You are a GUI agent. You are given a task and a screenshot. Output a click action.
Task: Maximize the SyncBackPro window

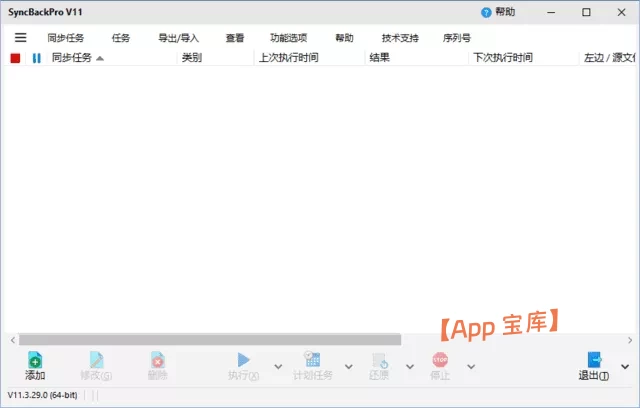[586, 12]
